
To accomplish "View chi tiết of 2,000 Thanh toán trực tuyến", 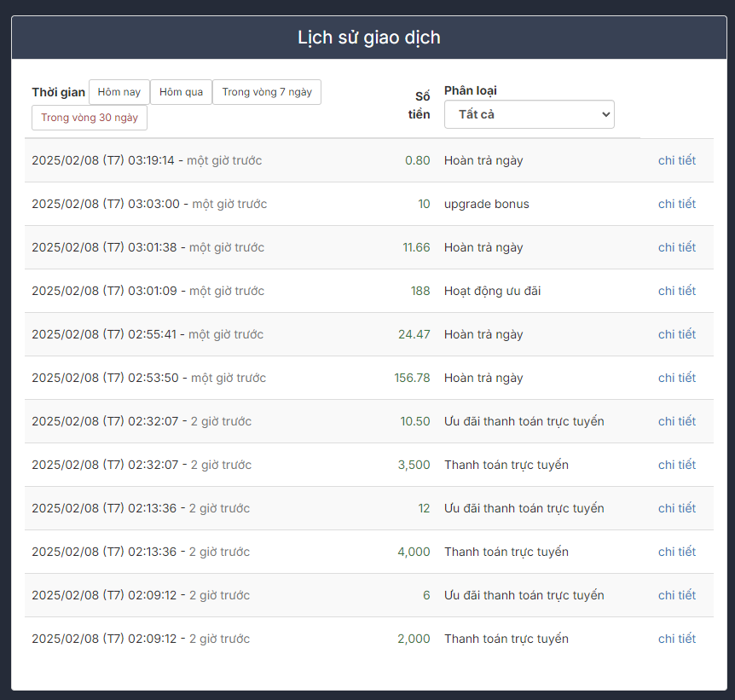I will click(676, 639).
